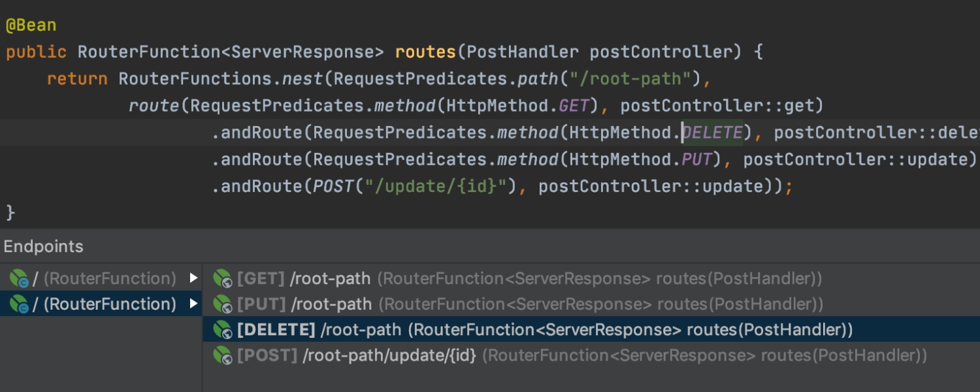Select the [GET] /root-path endpoint row
The width and height of the screenshot is (980, 392).
coord(591,279)
